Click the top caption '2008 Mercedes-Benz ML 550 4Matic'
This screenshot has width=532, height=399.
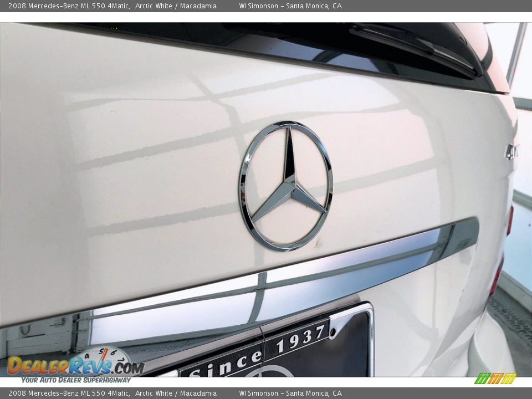click(x=69, y=6)
